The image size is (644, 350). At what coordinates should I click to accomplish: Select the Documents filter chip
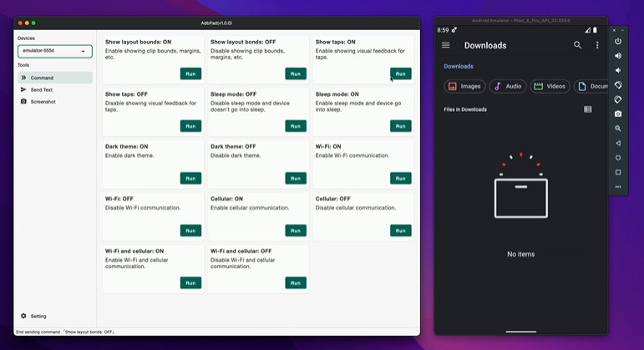pyautogui.click(x=591, y=86)
